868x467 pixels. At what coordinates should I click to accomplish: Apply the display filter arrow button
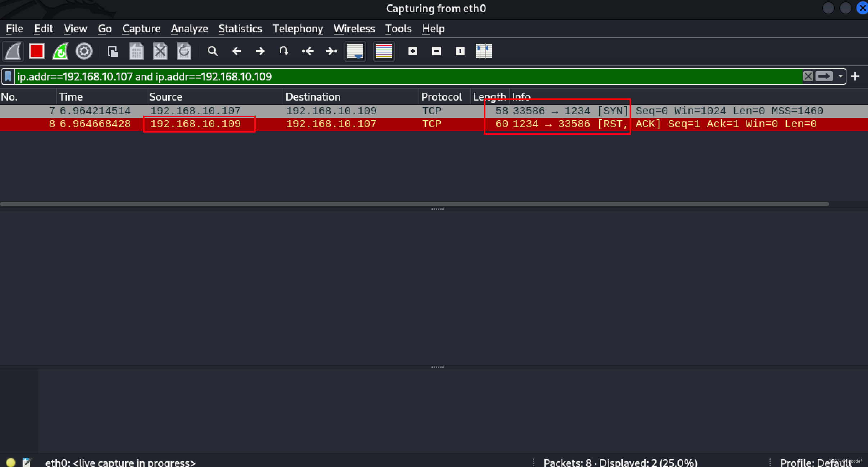[824, 77]
